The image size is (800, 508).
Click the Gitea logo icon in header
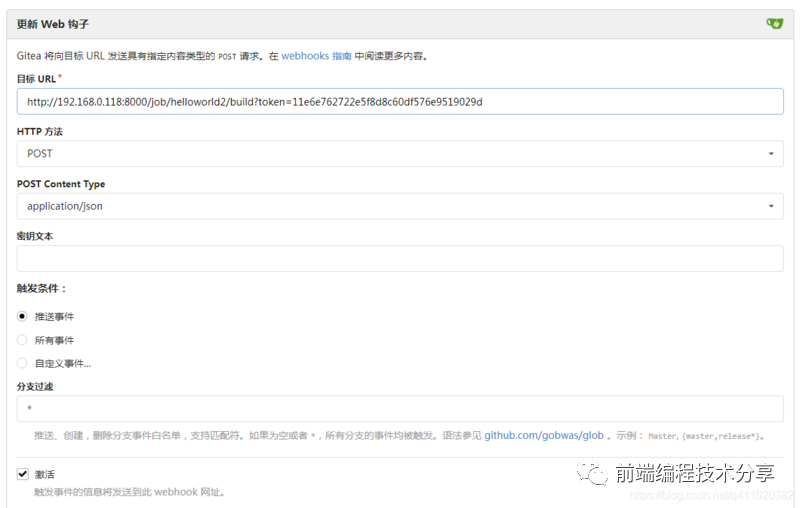(x=774, y=23)
